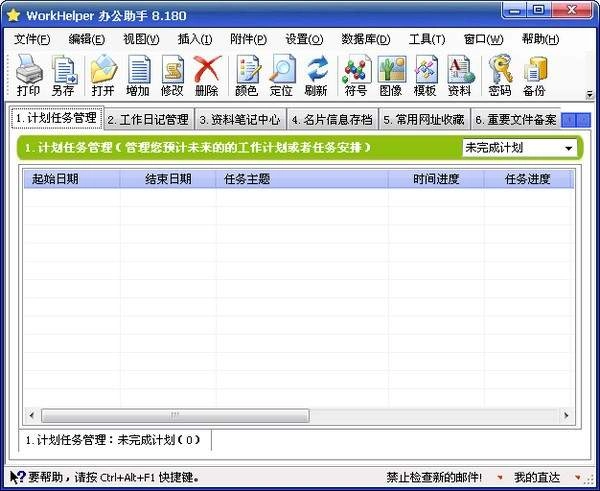Click the 禁止检查新的邮件! status text
This screenshot has height=491, width=600.
[x=434, y=477]
